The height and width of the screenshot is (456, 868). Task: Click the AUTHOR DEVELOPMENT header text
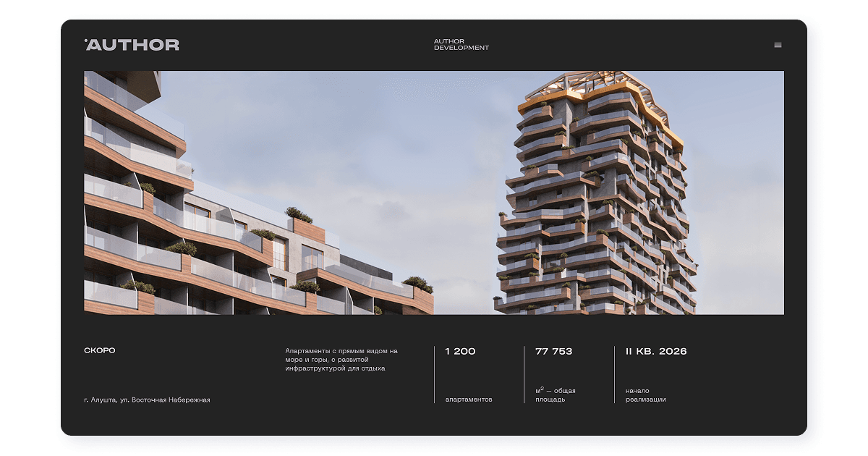point(461,45)
